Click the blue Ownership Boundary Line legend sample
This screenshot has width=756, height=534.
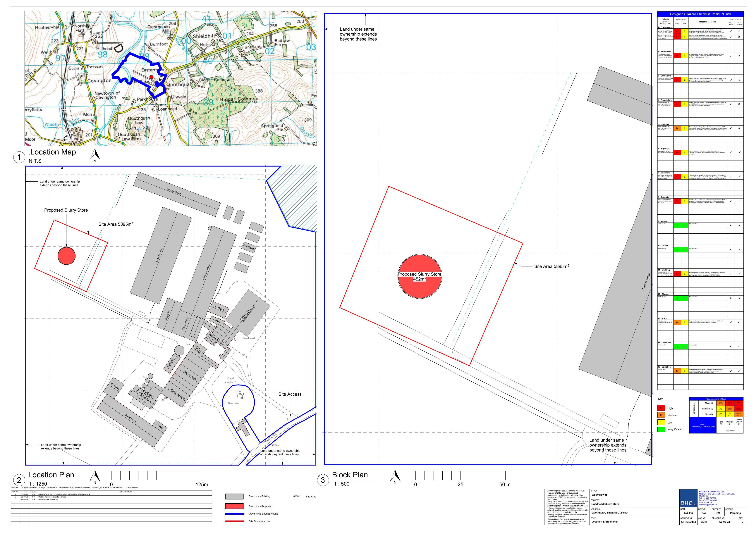pyautogui.click(x=234, y=514)
